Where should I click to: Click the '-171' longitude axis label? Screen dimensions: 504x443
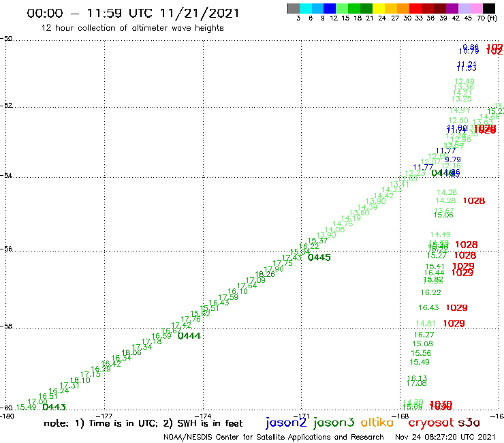coord(301,416)
